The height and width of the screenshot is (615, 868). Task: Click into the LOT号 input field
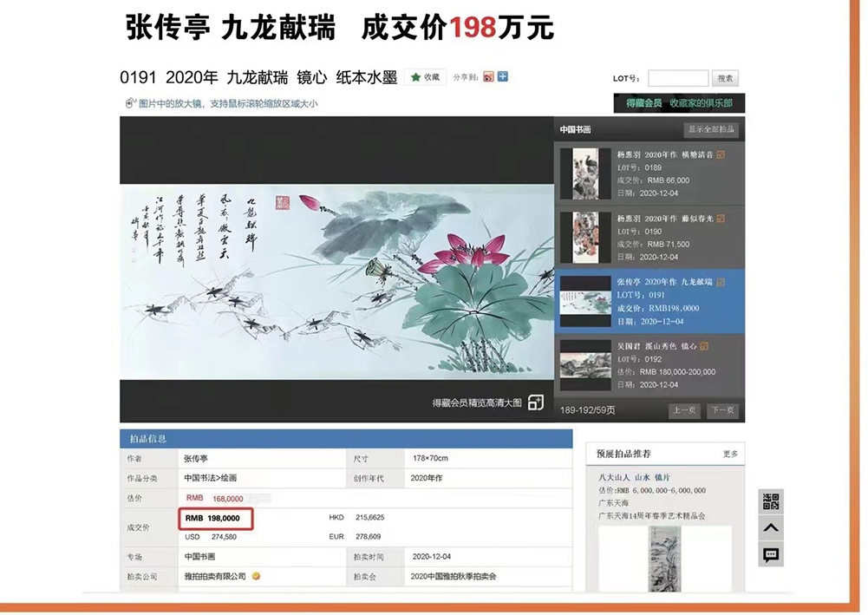(677, 78)
